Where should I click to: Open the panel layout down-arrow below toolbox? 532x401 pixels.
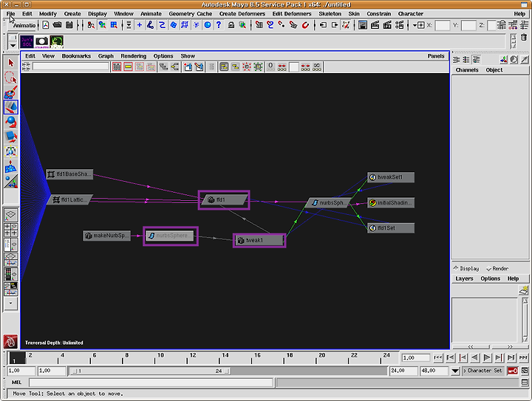pos(10,303)
